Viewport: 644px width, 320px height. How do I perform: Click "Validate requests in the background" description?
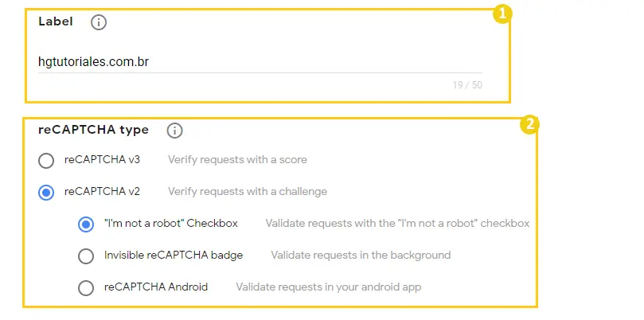pyautogui.click(x=361, y=255)
